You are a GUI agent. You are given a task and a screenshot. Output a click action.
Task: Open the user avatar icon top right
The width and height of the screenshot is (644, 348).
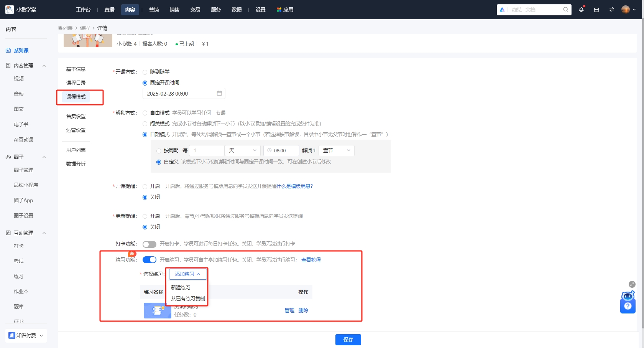click(x=626, y=10)
